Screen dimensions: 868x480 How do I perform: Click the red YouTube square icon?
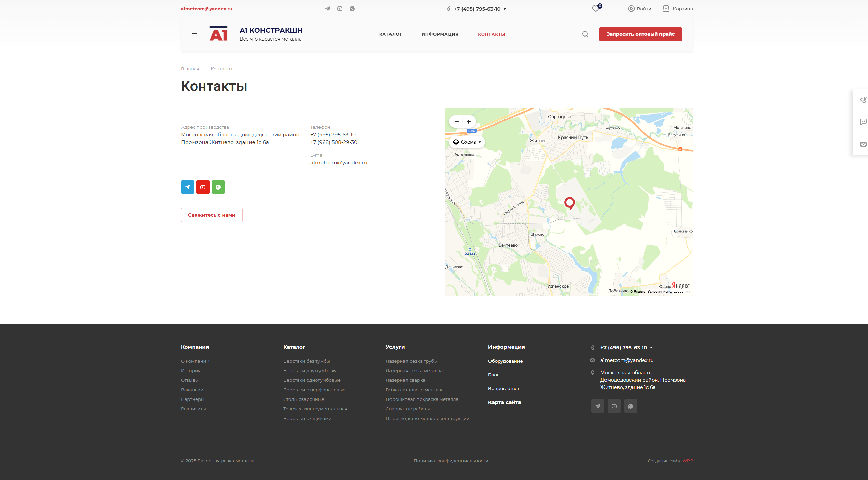click(x=203, y=187)
